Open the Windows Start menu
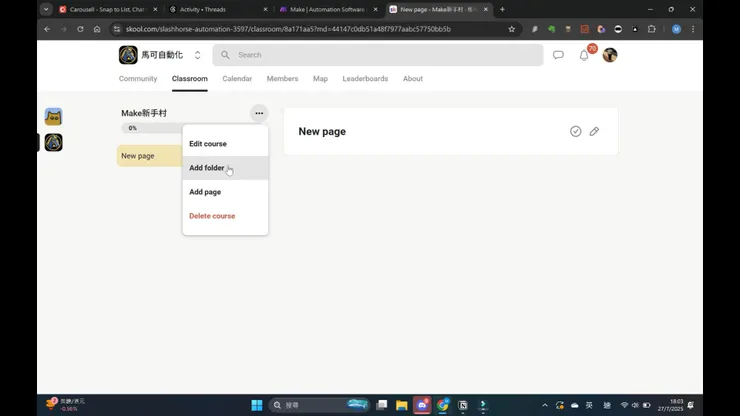The width and height of the screenshot is (740, 416). click(x=257, y=405)
